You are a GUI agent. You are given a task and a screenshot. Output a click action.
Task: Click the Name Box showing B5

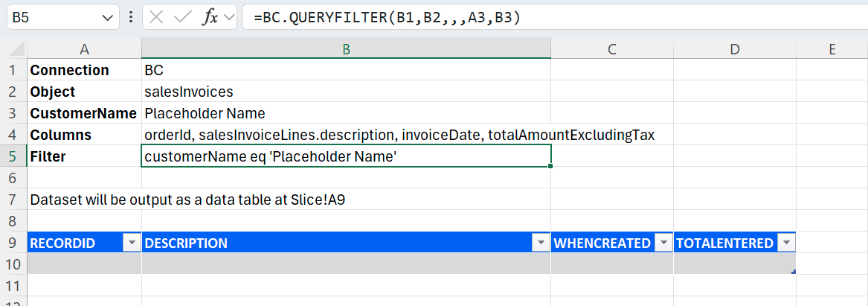coord(52,17)
